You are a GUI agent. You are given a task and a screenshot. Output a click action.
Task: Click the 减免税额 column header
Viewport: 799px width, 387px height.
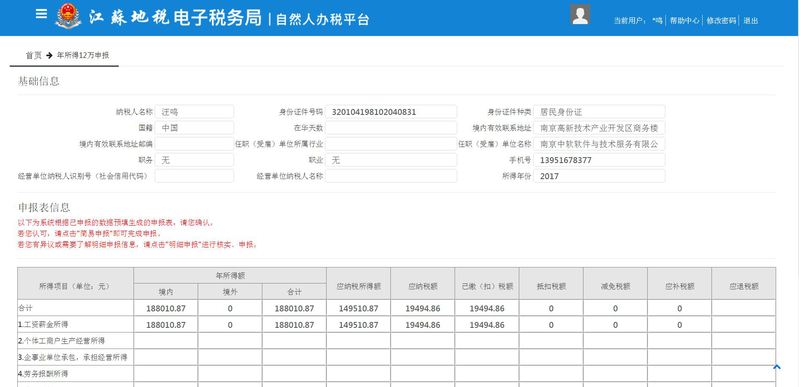(x=616, y=283)
